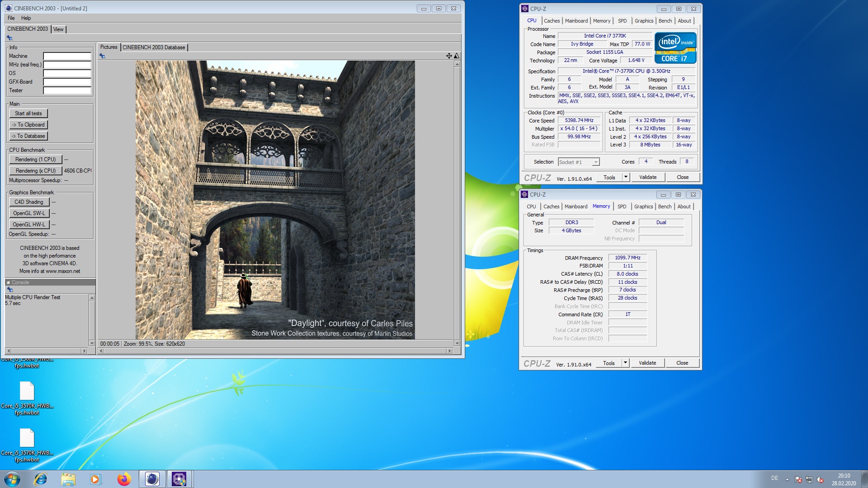
Task: Click the Action Center flag tray icon
Action: coord(798,479)
